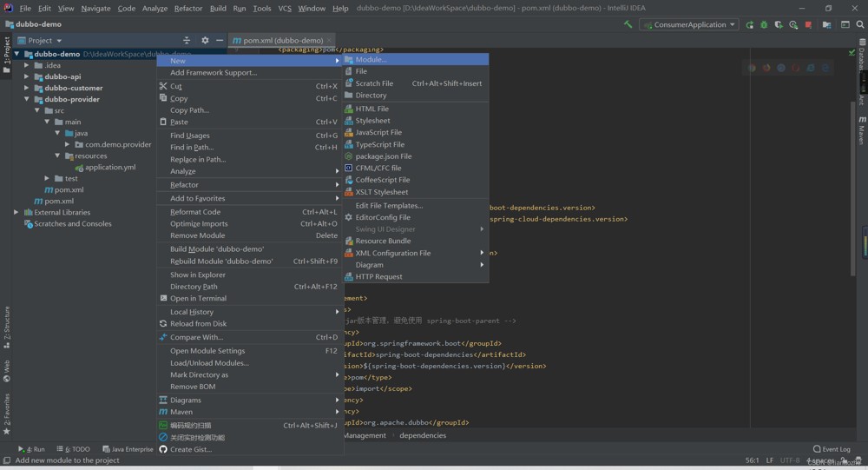
Task: Expand the dubbo-customer module node
Action: [x=27, y=88]
